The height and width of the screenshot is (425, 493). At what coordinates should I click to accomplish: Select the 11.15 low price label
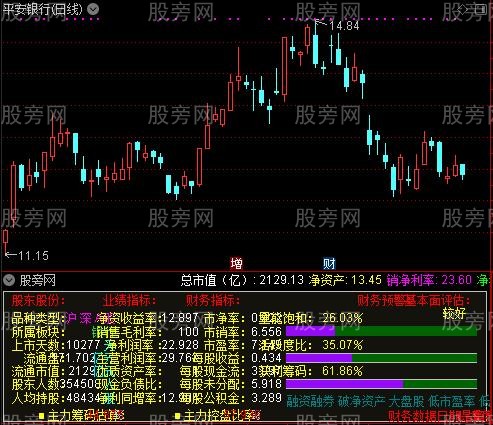click(x=34, y=256)
